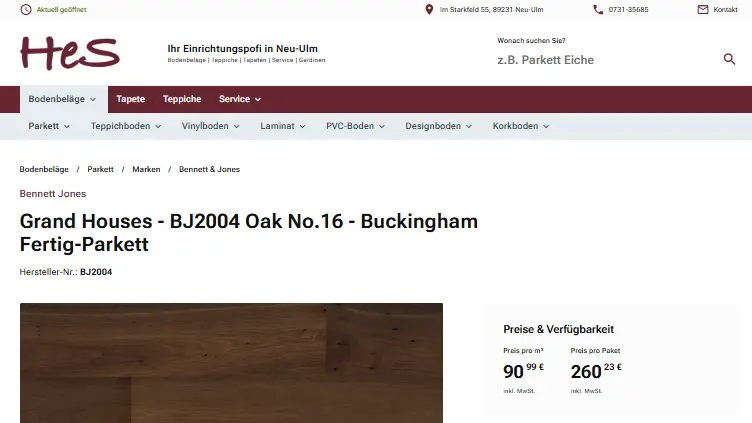Viewport: 752px width, 423px height.
Task: Select the Teppiche menu item
Action: point(182,99)
